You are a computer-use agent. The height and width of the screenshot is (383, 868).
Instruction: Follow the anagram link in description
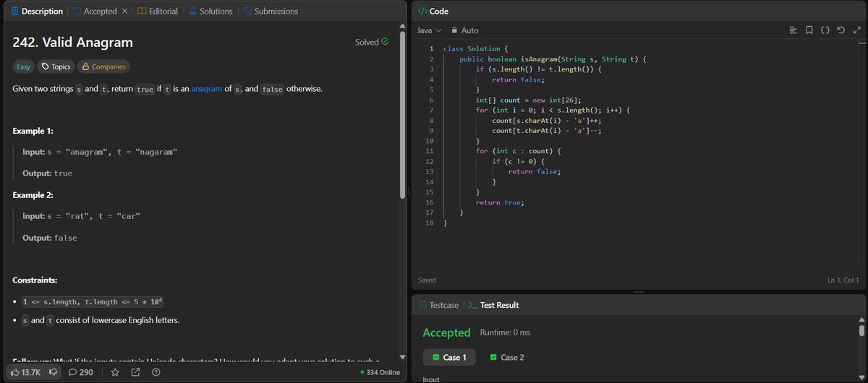coord(207,89)
